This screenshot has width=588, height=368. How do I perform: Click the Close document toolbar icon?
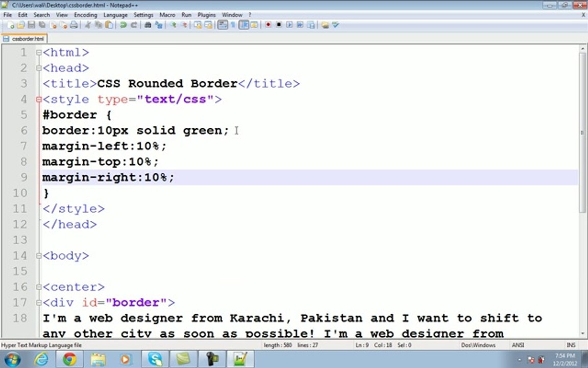[x=53, y=25]
